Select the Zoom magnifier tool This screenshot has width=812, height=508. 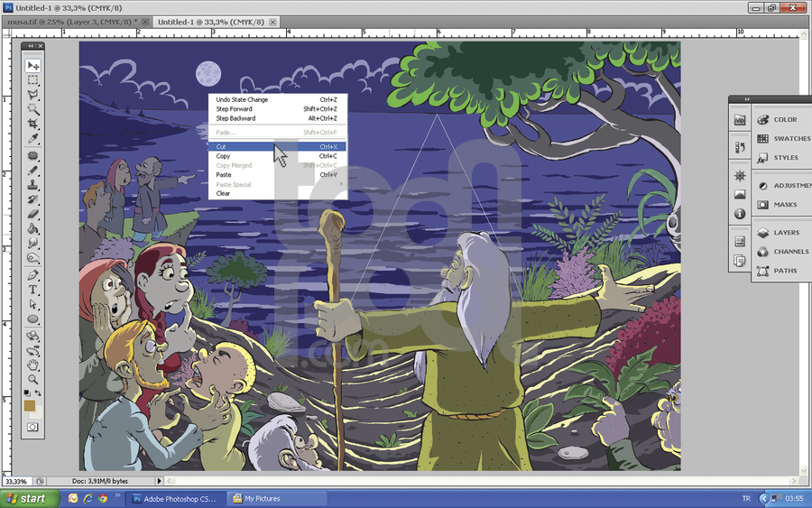tap(32, 380)
